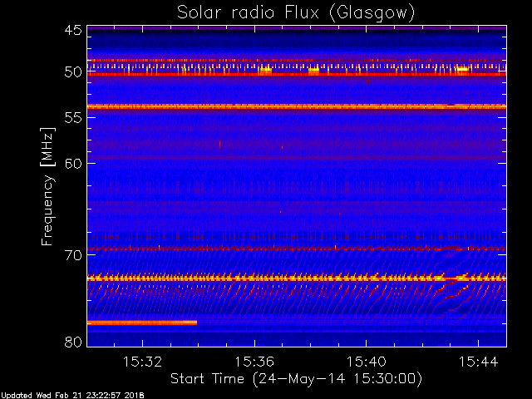Click the time tick label '15:40'
Viewport: 532px width, 399px height.
366,362
